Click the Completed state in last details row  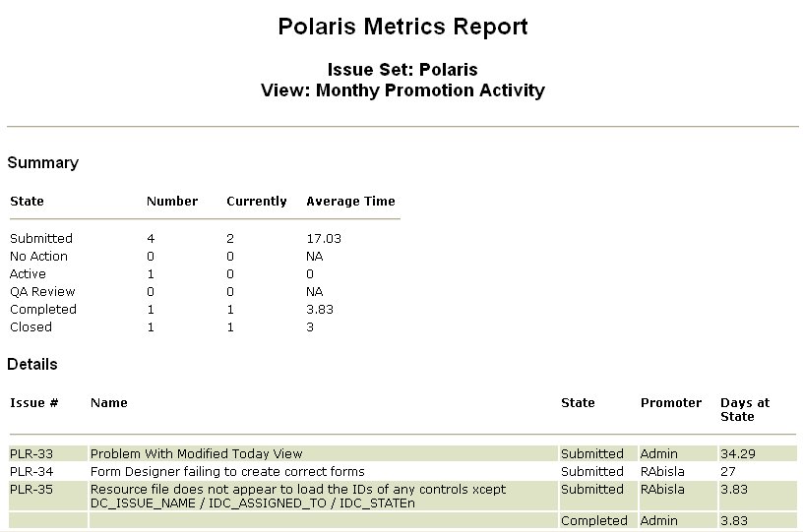pos(594,521)
